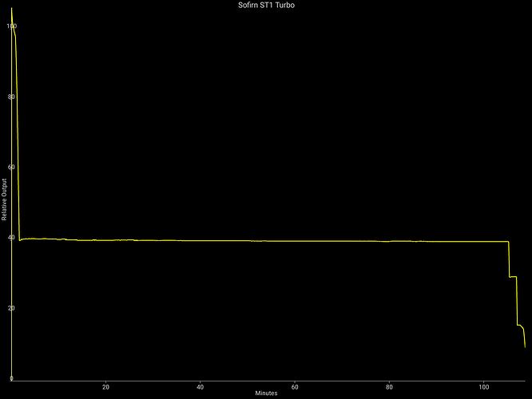Click the yellow plateau line above 60 minutes

coord(295,241)
